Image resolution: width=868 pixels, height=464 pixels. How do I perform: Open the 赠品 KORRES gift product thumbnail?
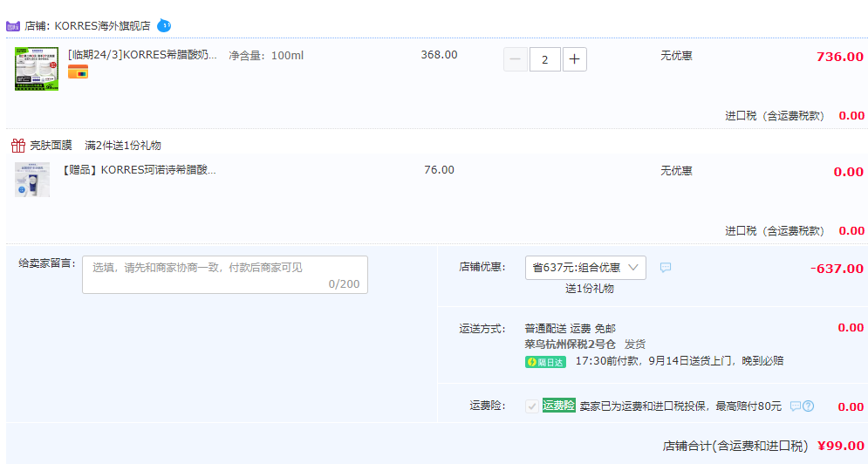[32, 180]
